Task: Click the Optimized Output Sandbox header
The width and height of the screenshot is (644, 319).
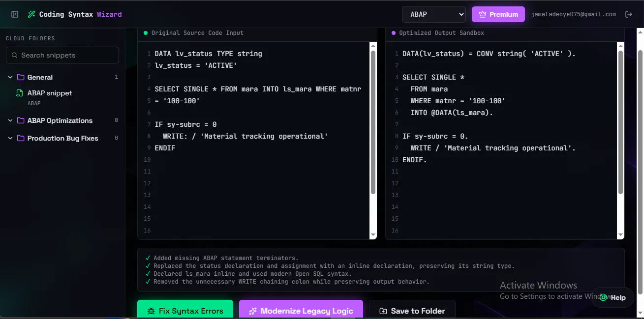Action: pyautogui.click(x=441, y=33)
